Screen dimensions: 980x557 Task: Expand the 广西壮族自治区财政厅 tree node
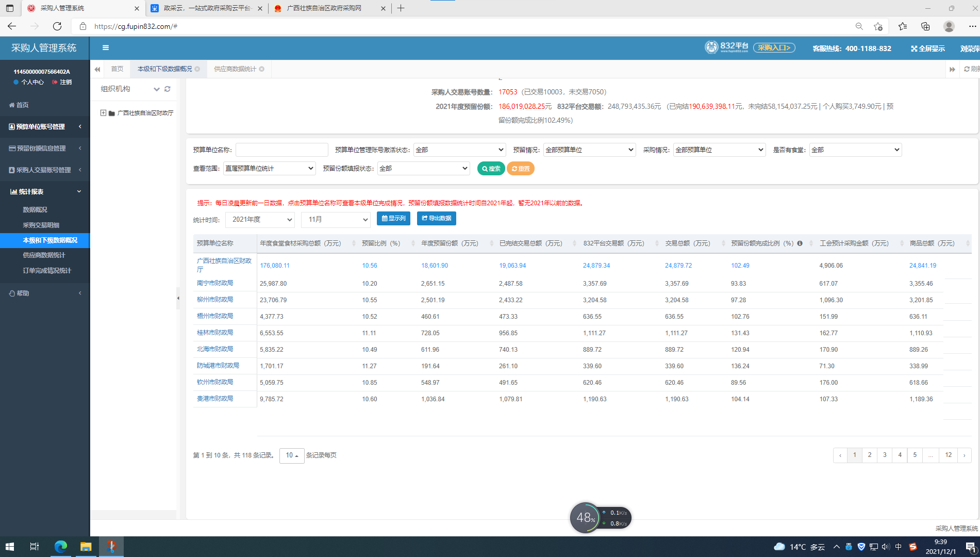coord(103,112)
